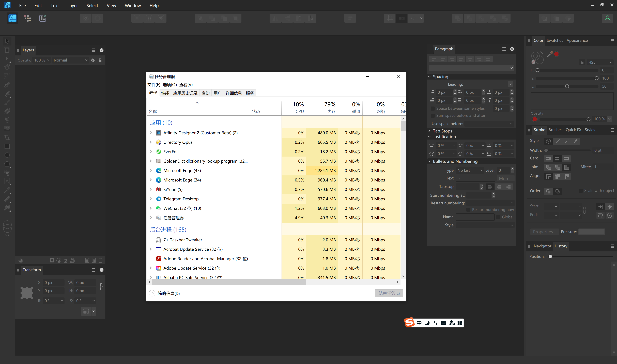Open account profile icon
The image size is (617, 364).
click(x=607, y=18)
